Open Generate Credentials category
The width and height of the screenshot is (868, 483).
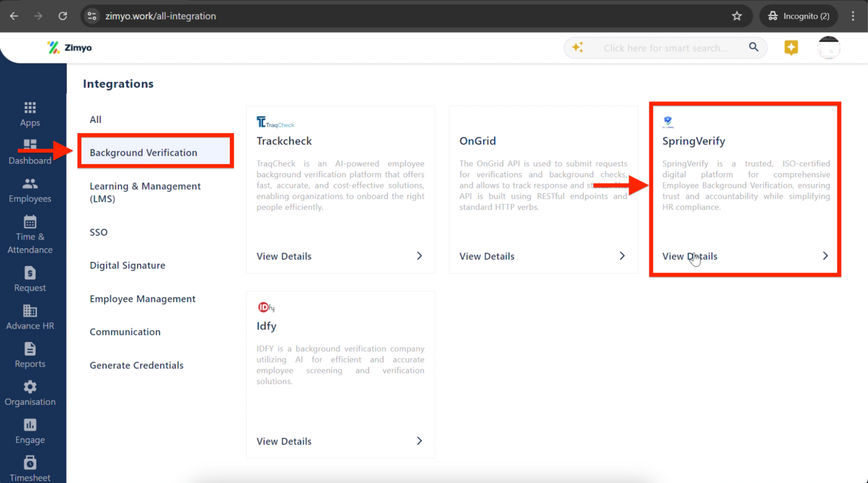click(136, 365)
